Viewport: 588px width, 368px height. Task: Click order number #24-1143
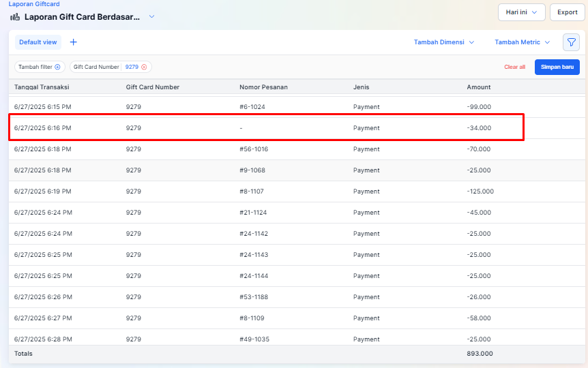pos(254,254)
